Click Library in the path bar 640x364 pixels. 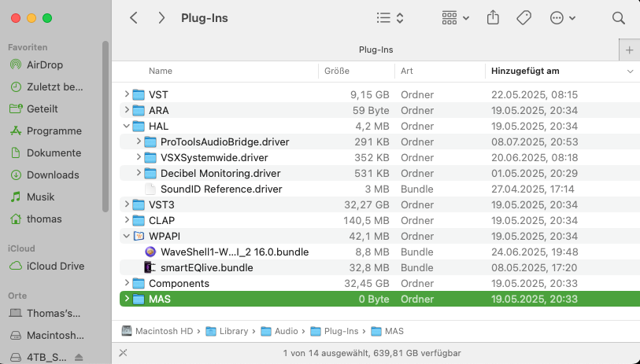coord(234,331)
